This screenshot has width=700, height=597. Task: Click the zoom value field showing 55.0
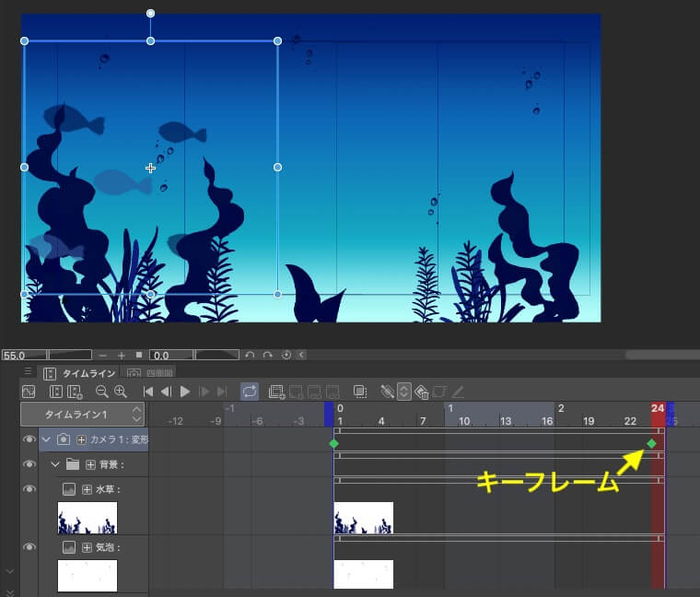24,355
